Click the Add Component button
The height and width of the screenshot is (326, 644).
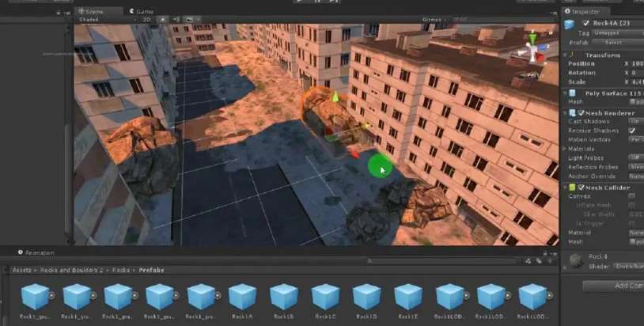coord(615,286)
